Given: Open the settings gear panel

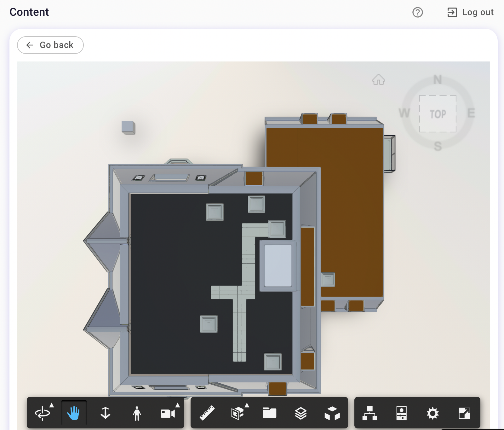Looking at the screenshot, I should click(x=433, y=414).
